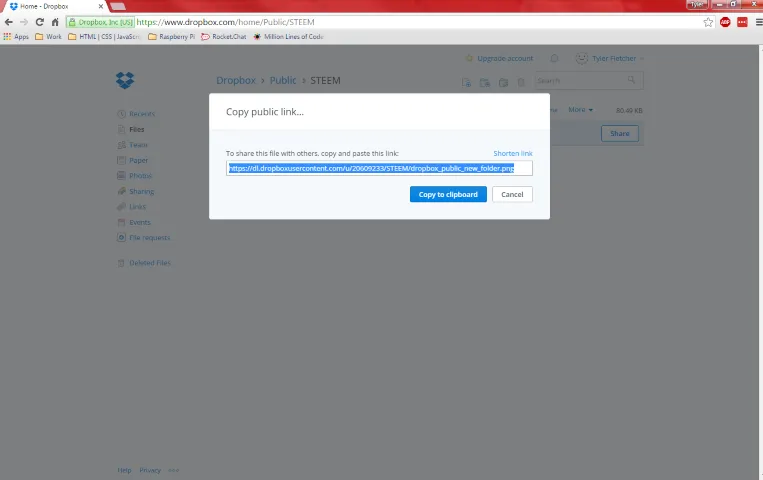Click the new folder toolbar icon

485,82
